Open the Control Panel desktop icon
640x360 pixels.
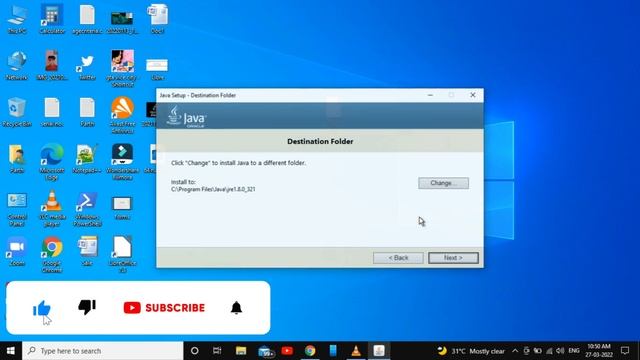(x=17, y=209)
